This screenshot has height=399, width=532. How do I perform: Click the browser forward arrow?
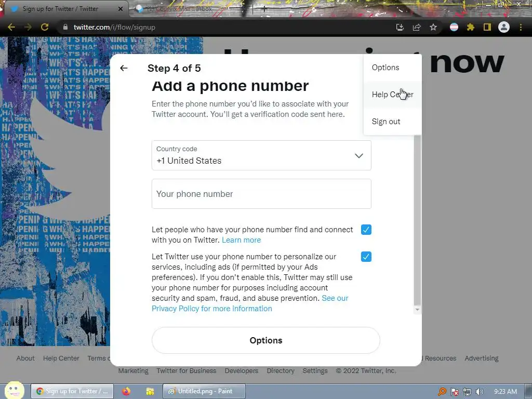pyautogui.click(x=28, y=27)
